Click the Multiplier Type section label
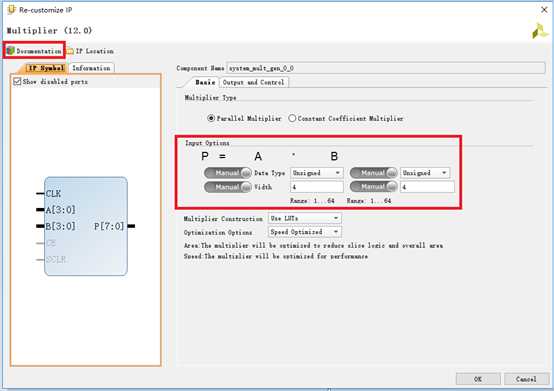The image size is (554, 391). coord(210,98)
